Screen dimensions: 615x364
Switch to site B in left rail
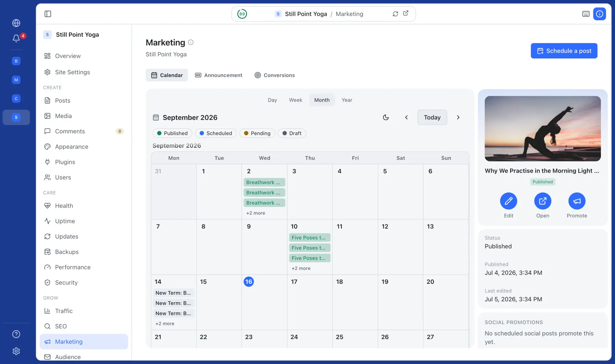pos(16,61)
